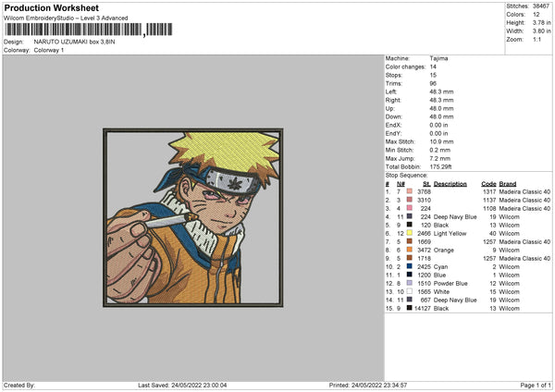Click the Stops value '15'
This screenshot has width=555, height=392.
click(x=433, y=75)
